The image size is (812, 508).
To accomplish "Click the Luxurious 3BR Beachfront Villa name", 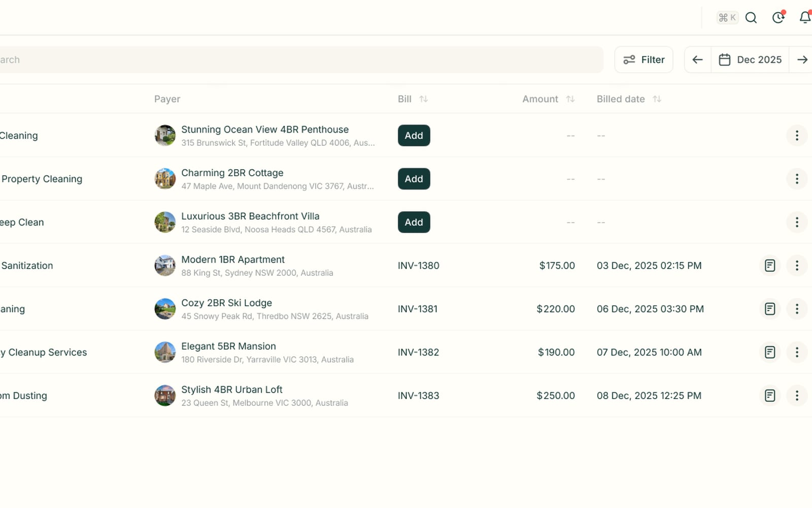I will pyautogui.click(x=250, y=216).
